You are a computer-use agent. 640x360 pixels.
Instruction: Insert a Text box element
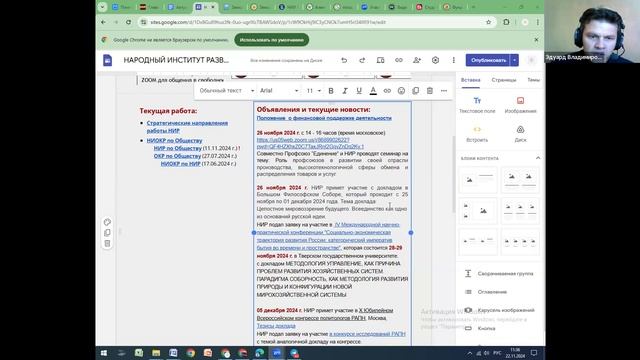[x=477, y=105]
